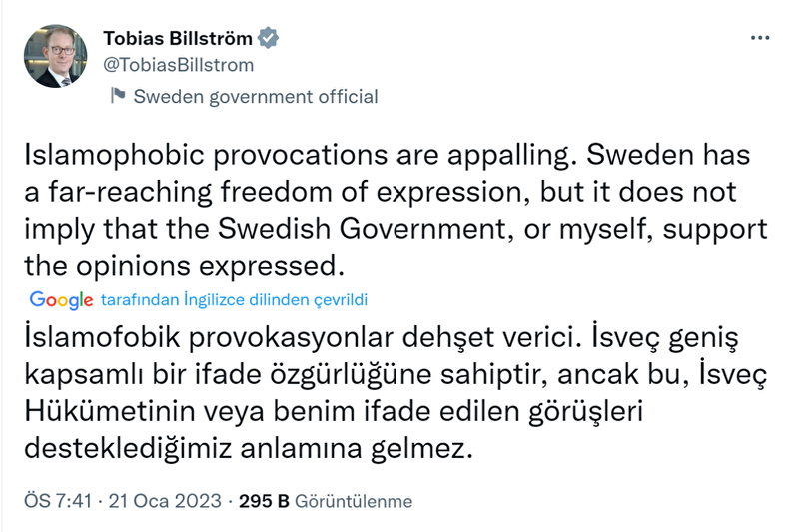Screen dimensions: 793x532
Task: Click the 'far-reaching freedom of expression' line
Action: tap(290, 192)
